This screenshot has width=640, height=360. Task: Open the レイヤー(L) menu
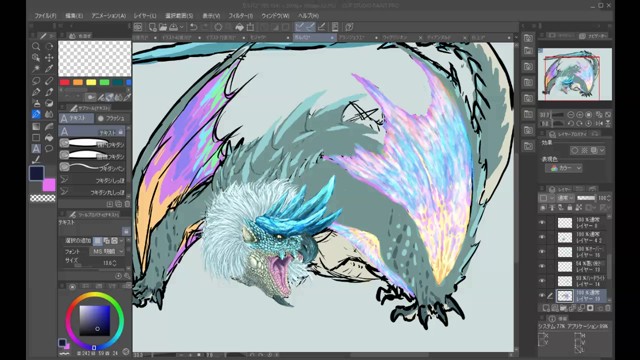(x=145, y=16)
